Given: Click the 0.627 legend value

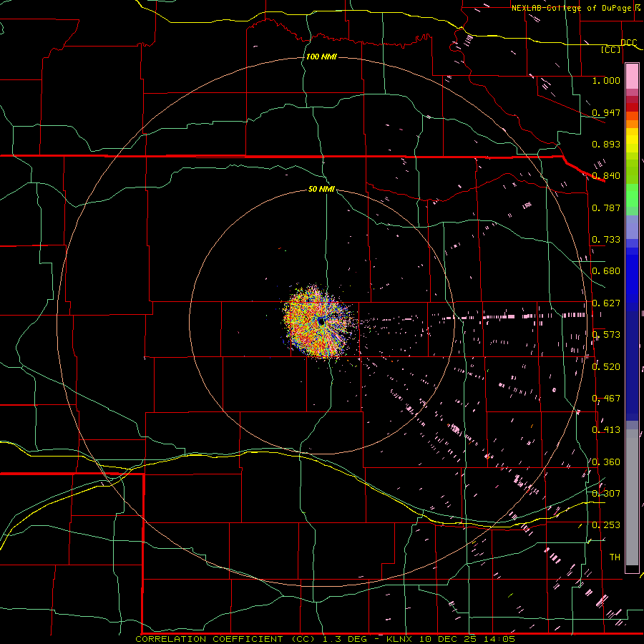Looking at the screenshot, I should [x=606, y=303].
